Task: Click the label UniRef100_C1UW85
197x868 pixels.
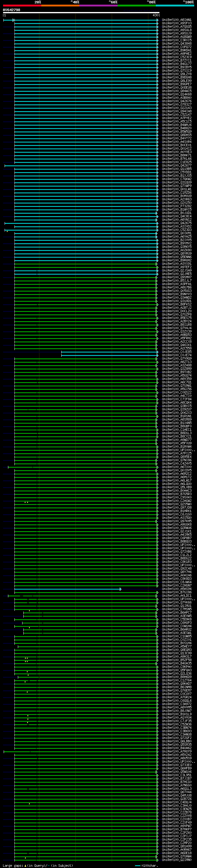Action: (x=176, y=636)
